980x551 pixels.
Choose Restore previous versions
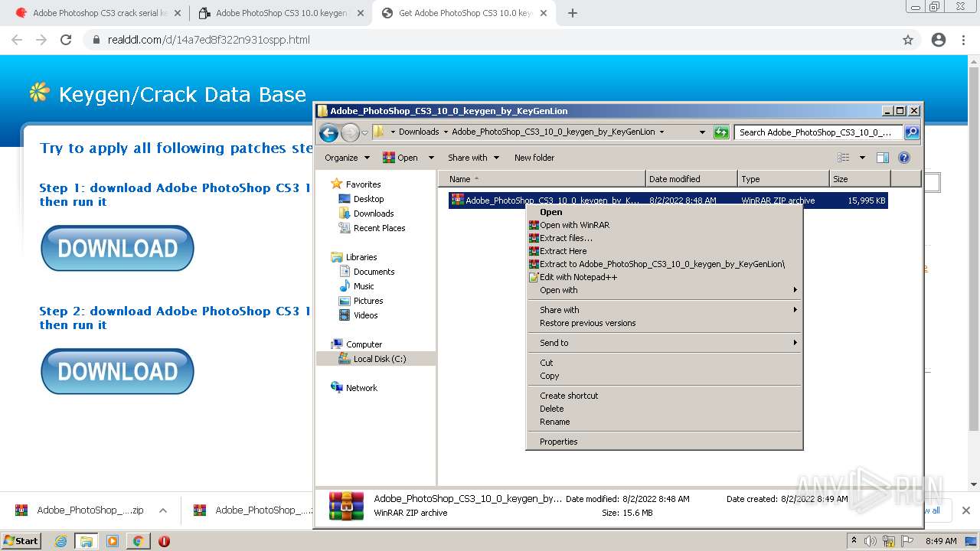[x=587, y=323]
